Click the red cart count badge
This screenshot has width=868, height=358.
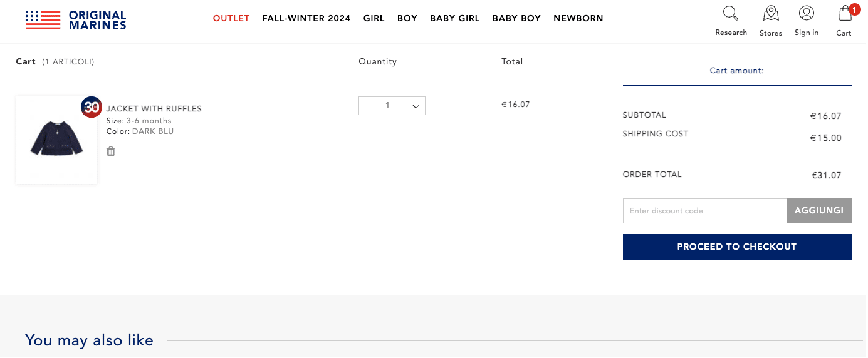tap(854, 9)
